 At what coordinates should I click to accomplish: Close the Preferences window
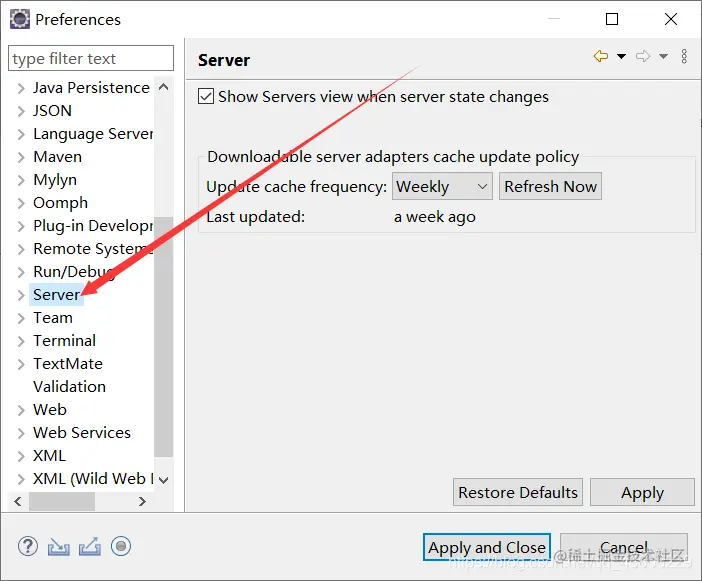671,19
